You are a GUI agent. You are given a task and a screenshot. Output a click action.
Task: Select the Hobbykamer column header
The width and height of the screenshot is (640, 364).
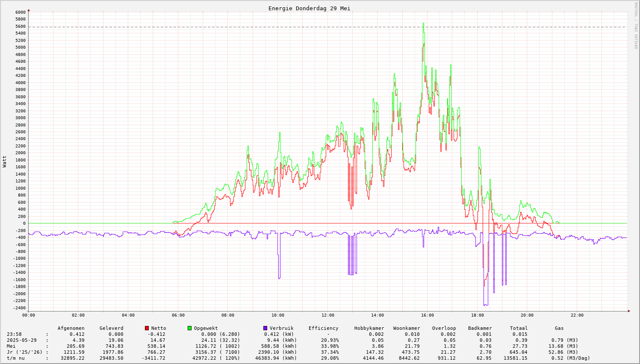pos(369,328)
